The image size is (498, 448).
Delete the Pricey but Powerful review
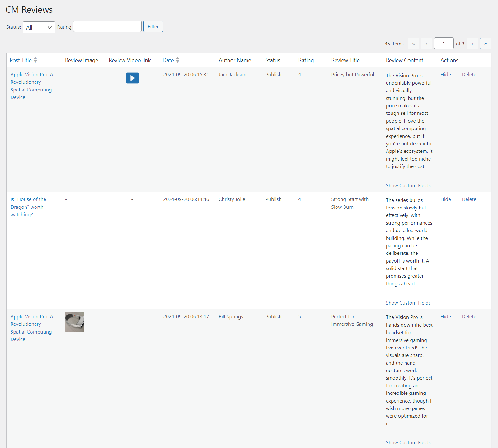(x=469, y=75)
